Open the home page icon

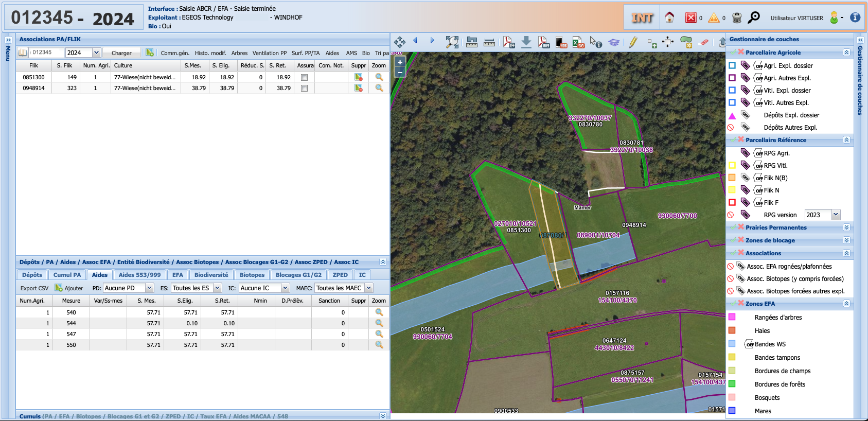pyautogui.click(x=669, y=17)
